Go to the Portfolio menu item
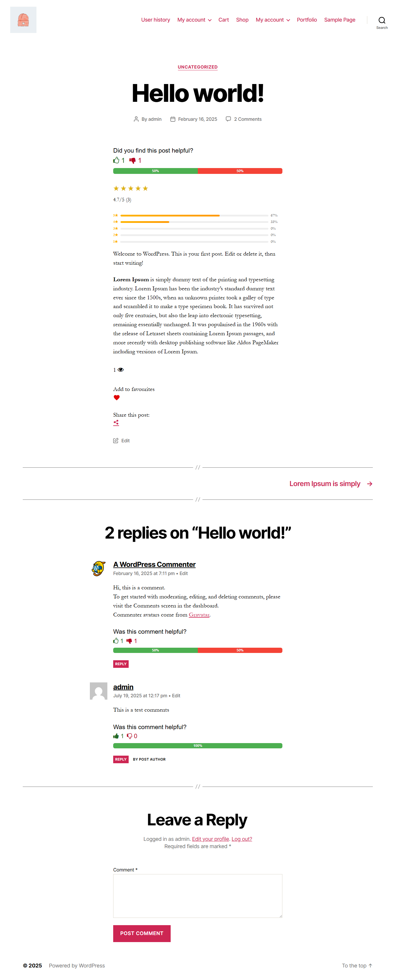Viewport: 395px width, 980px height. [306, 20]
